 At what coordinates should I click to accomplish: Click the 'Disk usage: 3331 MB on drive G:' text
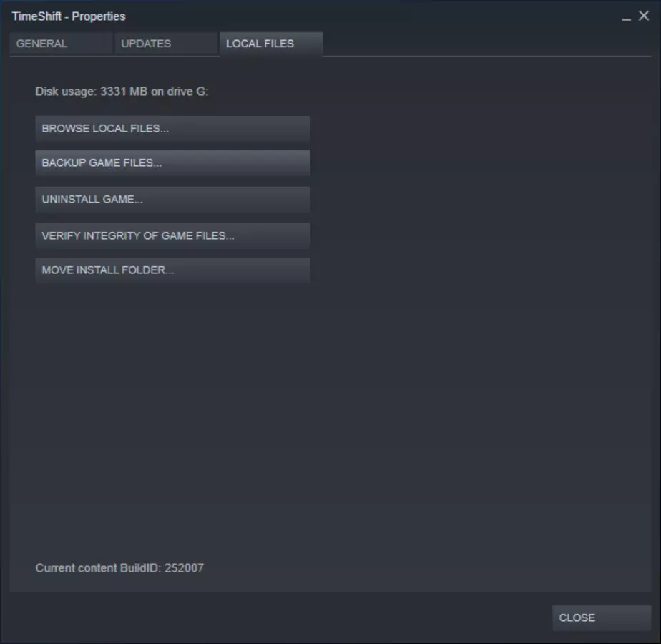[122, 92]
